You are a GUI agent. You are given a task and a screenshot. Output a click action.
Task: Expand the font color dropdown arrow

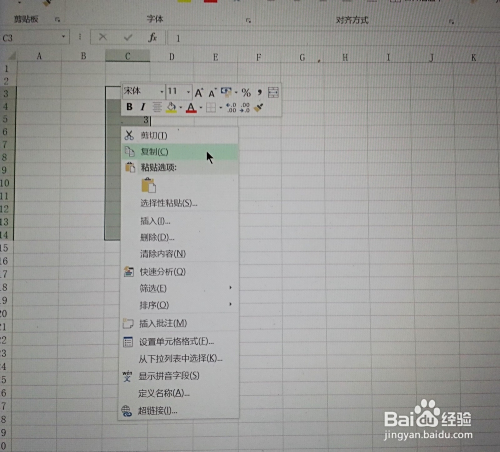201,107
